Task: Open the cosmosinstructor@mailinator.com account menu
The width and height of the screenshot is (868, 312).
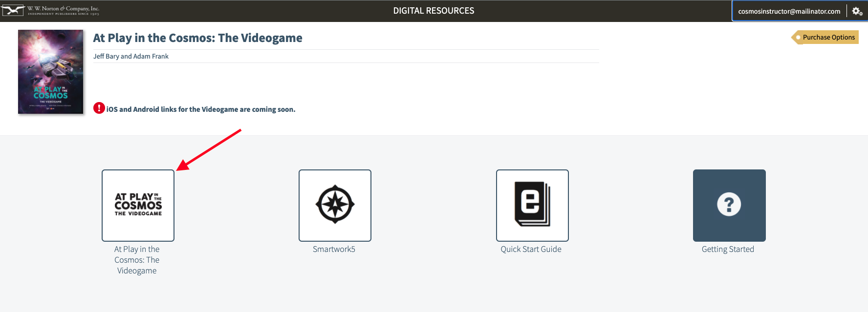Action: point(789,11)
